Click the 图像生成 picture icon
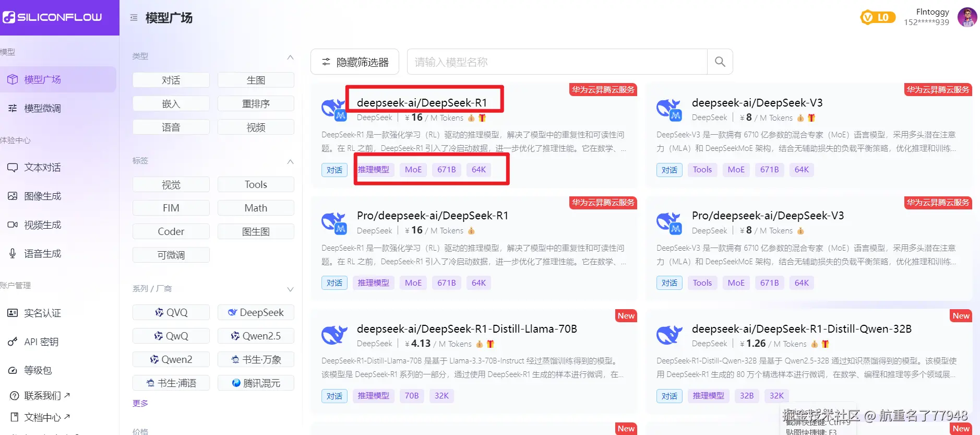The image size is (980, 435). (x=13, y=196)
